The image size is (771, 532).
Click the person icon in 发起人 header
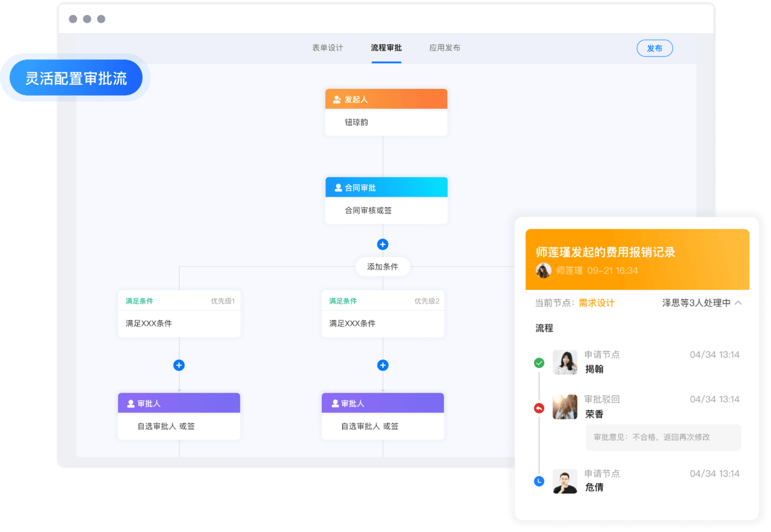[337, 99]
